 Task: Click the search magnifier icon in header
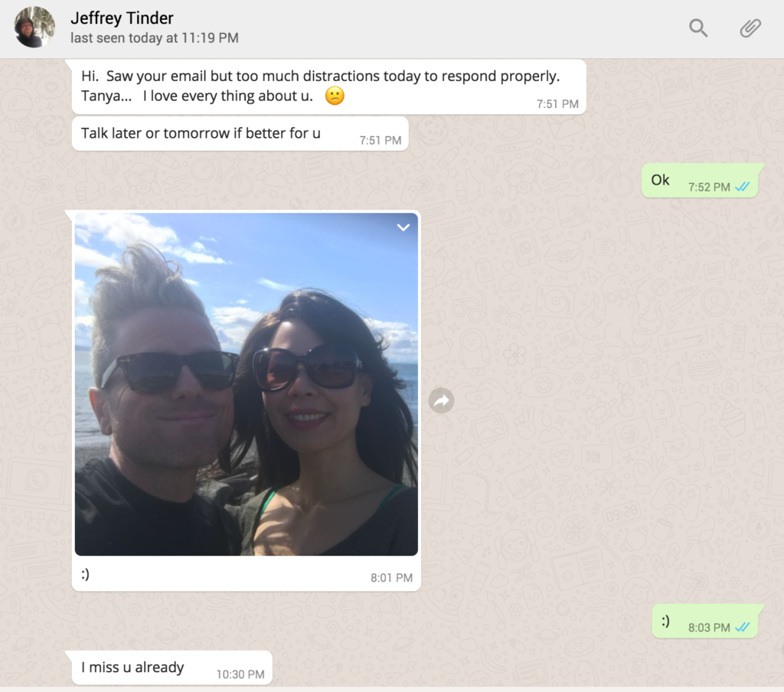(x=698, y=28)
